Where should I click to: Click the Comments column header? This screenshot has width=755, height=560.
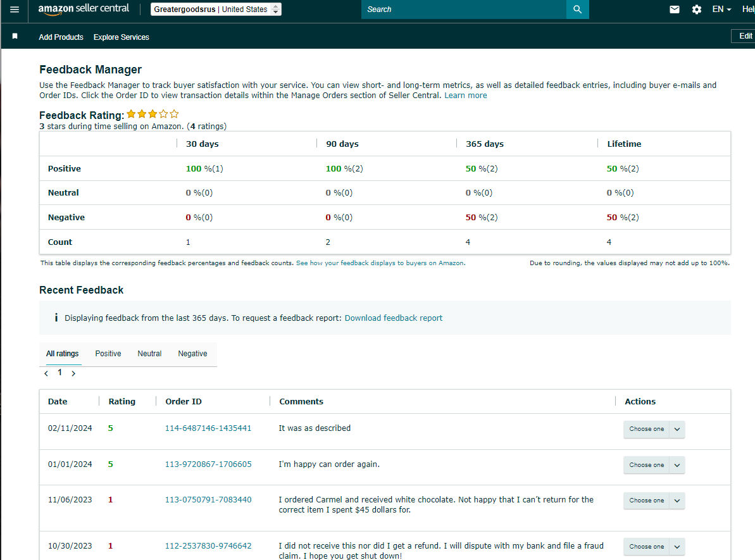click(301, 402)
